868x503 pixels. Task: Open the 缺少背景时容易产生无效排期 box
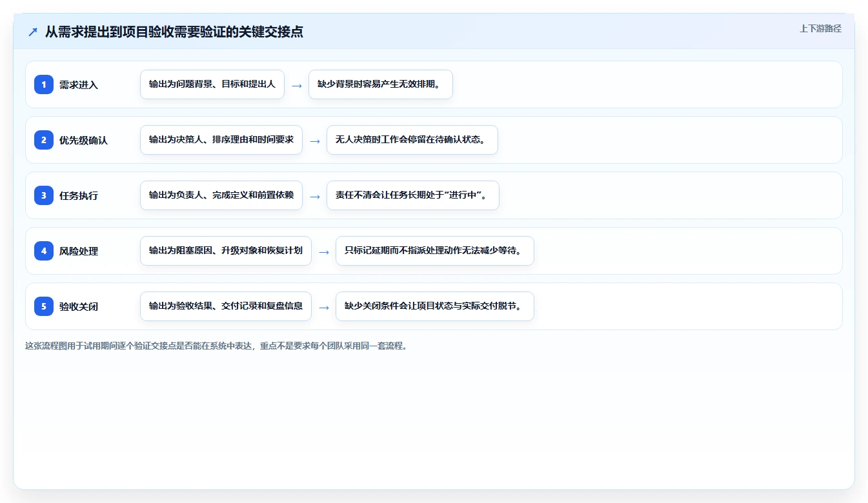pyautogui.click(x=381, y=84)
